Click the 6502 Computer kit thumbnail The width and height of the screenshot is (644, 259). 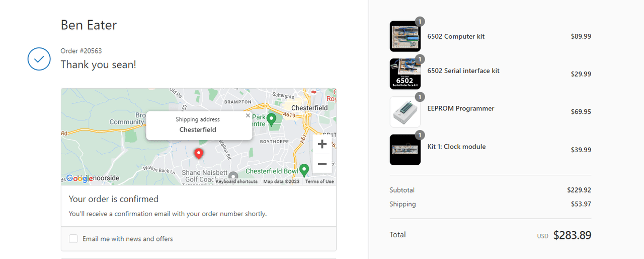coord(405,36)
